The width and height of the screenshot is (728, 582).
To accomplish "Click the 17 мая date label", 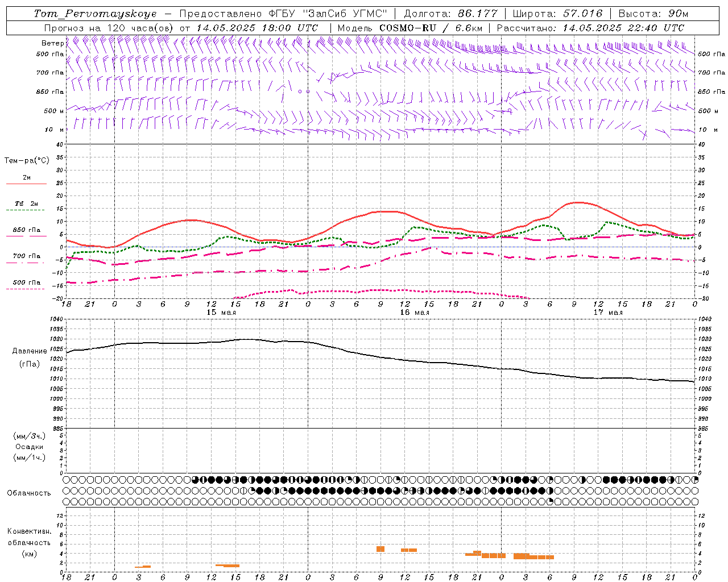I will tap(608, 313).
